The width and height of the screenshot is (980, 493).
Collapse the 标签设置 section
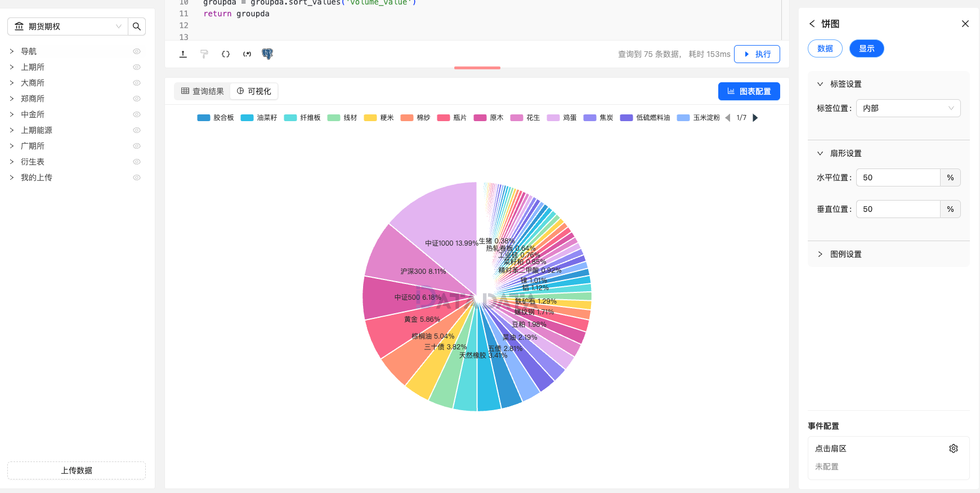click(820, 84)
